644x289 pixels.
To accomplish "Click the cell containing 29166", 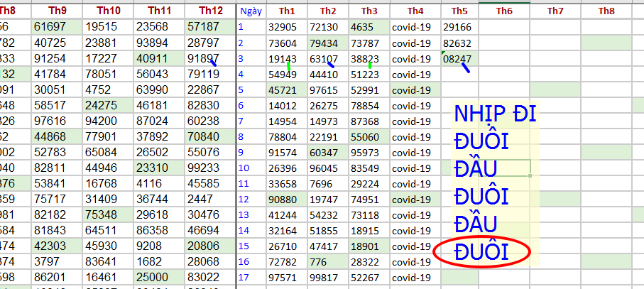I will pos(459,27).
